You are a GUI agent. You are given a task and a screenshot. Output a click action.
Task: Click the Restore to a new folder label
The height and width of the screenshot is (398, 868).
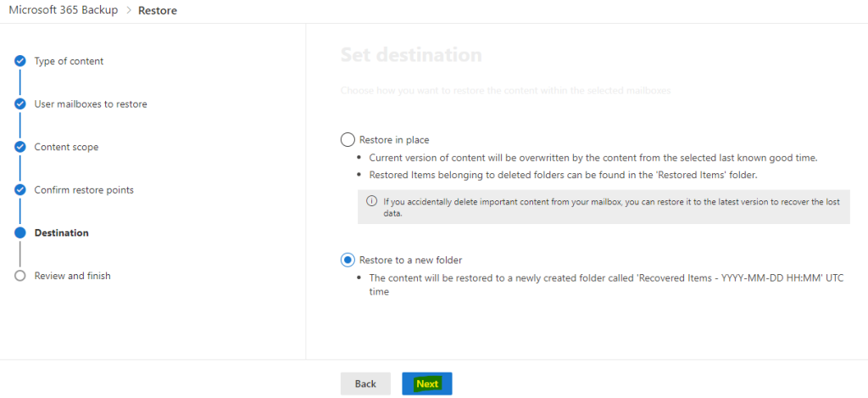[x=411, y=260]
